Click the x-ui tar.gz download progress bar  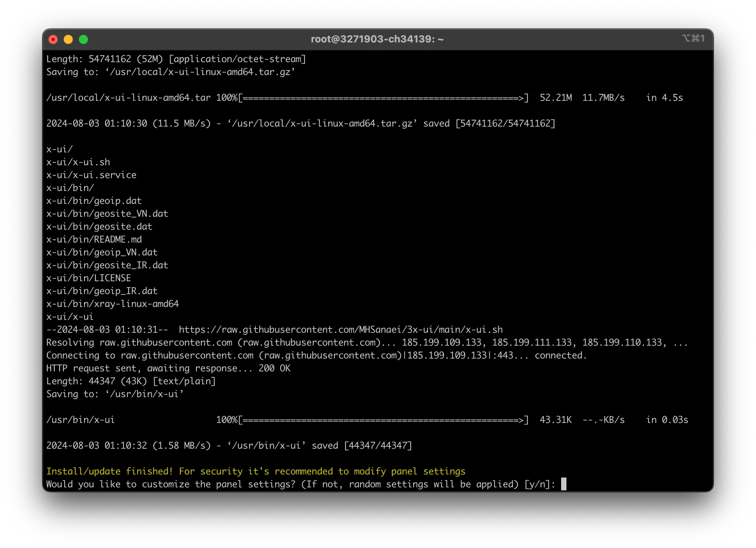pyautogui.click(x=383, y=98)
